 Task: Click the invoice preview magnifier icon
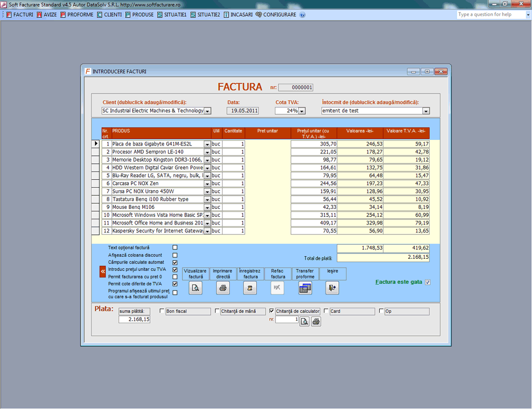tap(195, 288)
